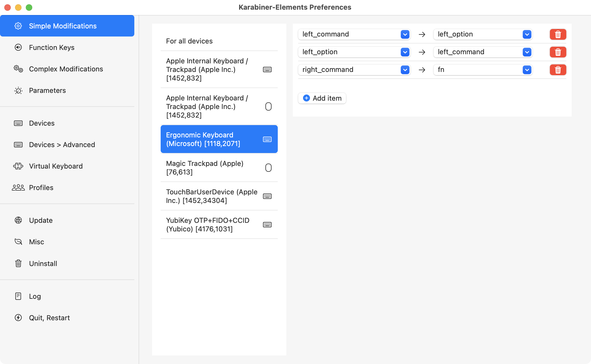Open the Devices section

click(x=67, y=123)
